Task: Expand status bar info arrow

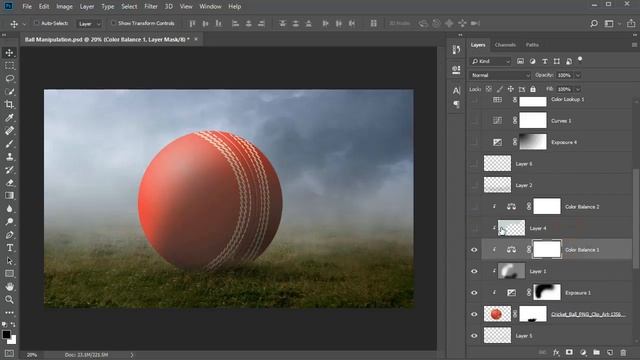Action: pos(132,355)
